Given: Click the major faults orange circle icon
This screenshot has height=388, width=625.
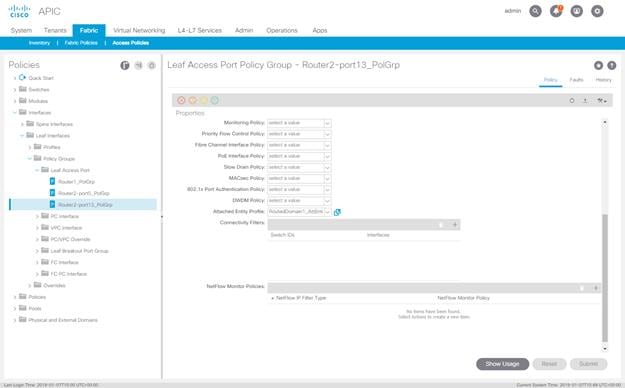Looking at the screenshot, I should [193, 100].
